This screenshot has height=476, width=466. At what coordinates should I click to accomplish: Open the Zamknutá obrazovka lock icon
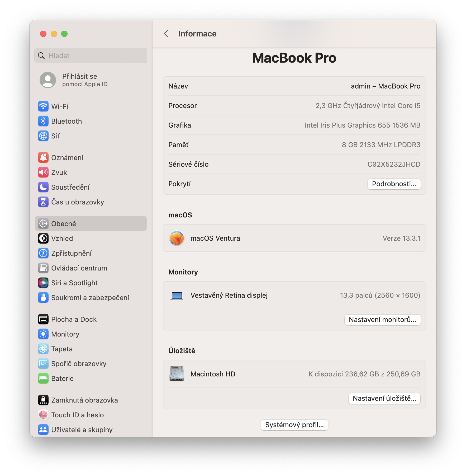point(43,400)
